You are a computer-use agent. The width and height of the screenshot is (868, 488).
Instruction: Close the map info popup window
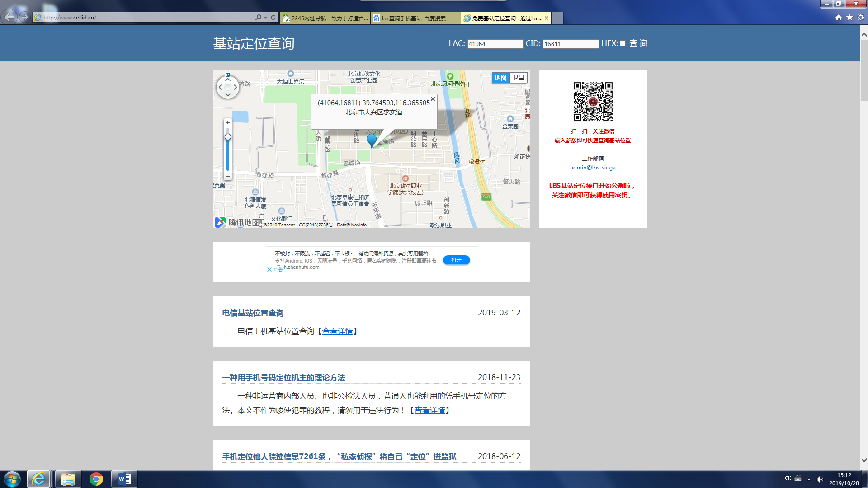433,99
